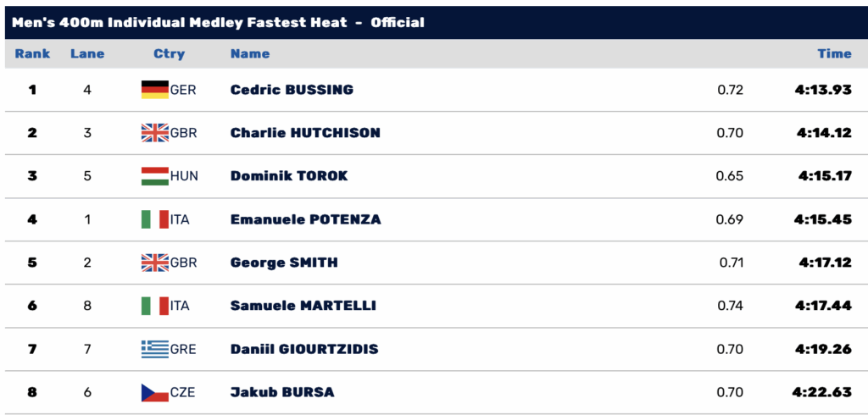Click Emanuele Potenza's Italian flag icon
This screenshot has height=415, width=868.
pyautogui.click(x=155, y=219)
